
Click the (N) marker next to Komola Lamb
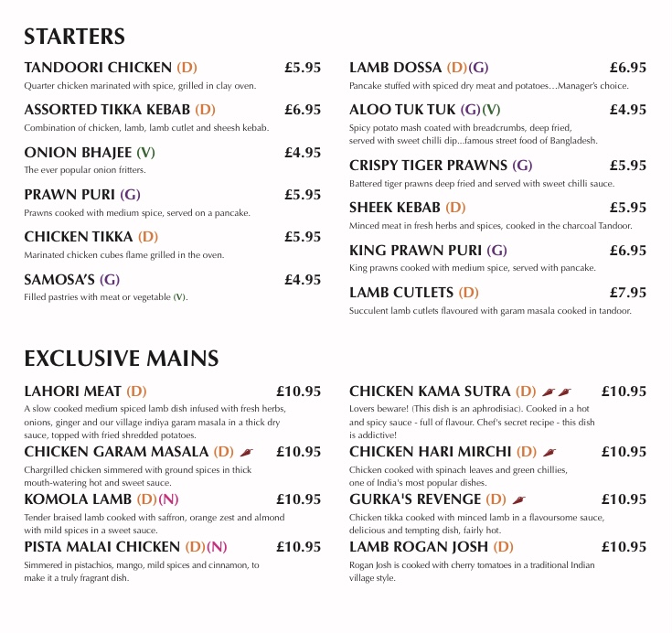click(168, 499)
